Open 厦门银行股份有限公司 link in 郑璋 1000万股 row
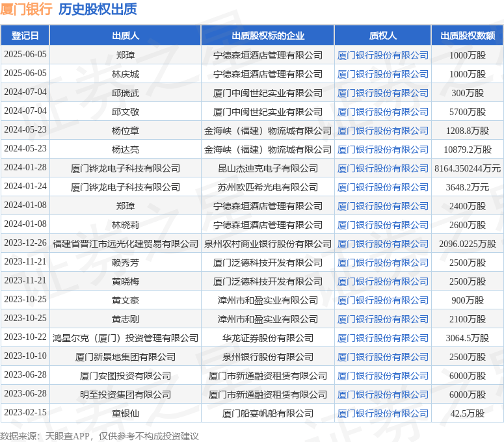The image size is (504, 442). pyautogui.click(x=382, y=55)
